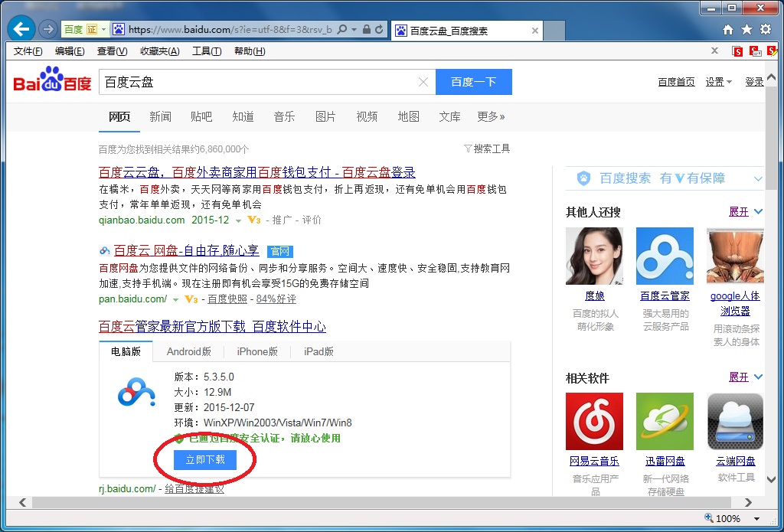Click the 84%好评 link

tap(276, 299)
